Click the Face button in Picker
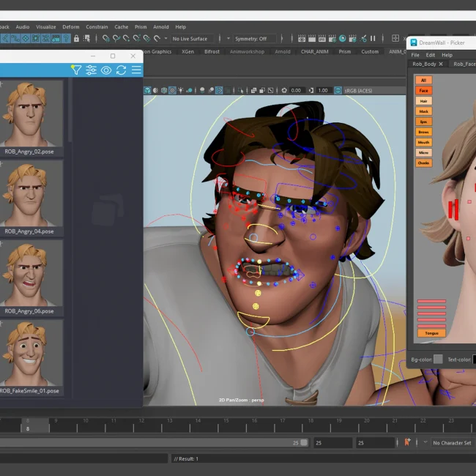 click(x=423, y=91)
